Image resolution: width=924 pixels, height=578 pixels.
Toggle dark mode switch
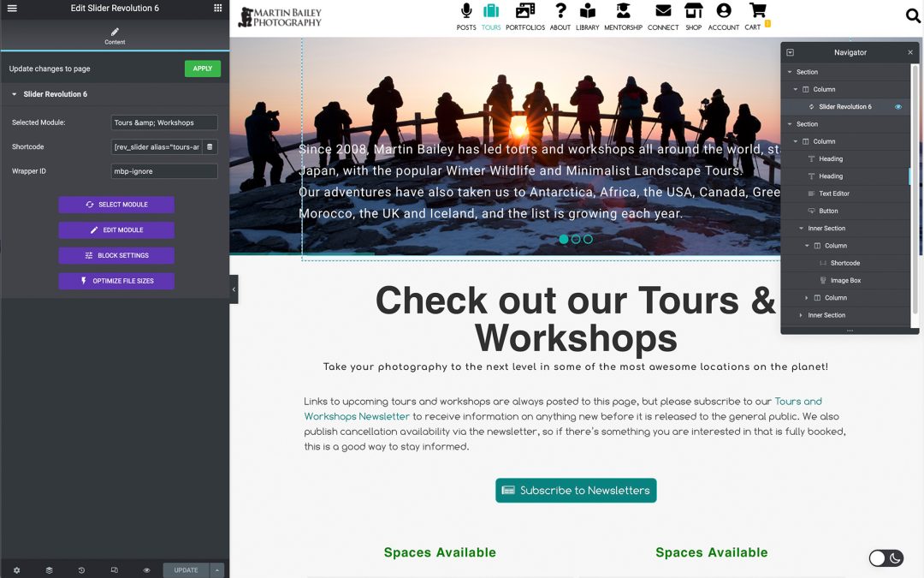click(885, 558)
